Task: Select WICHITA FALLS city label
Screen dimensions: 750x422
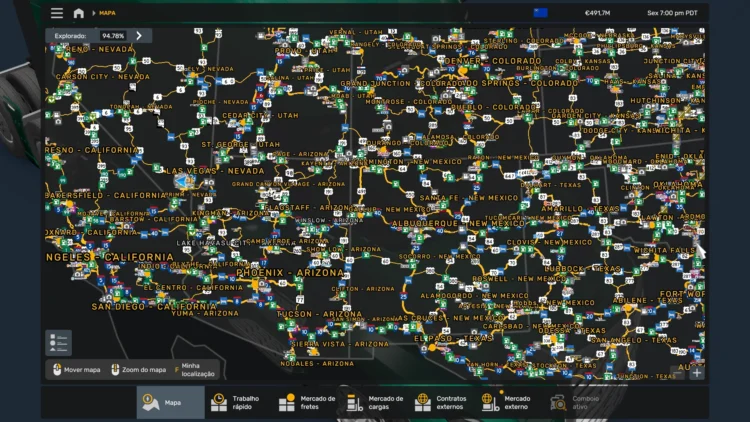Action: coord(665,250)
